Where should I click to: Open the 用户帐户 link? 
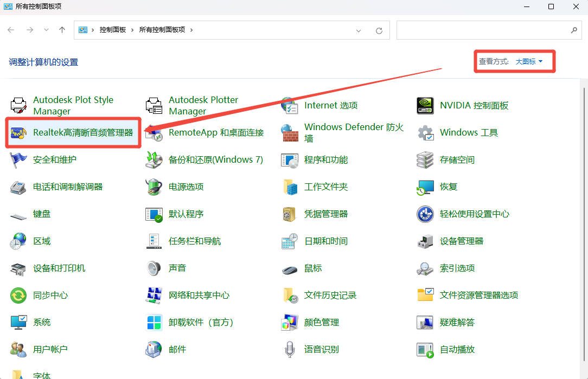point(50,349)
